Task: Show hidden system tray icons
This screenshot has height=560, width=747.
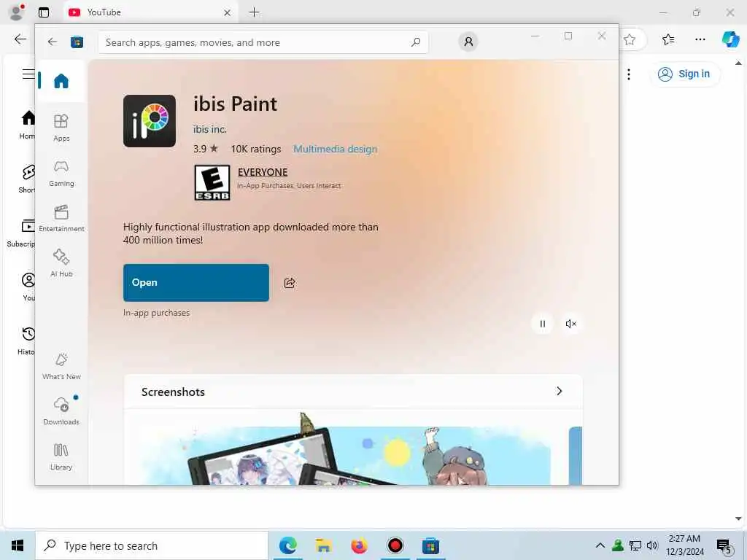Action: point(600,545)
